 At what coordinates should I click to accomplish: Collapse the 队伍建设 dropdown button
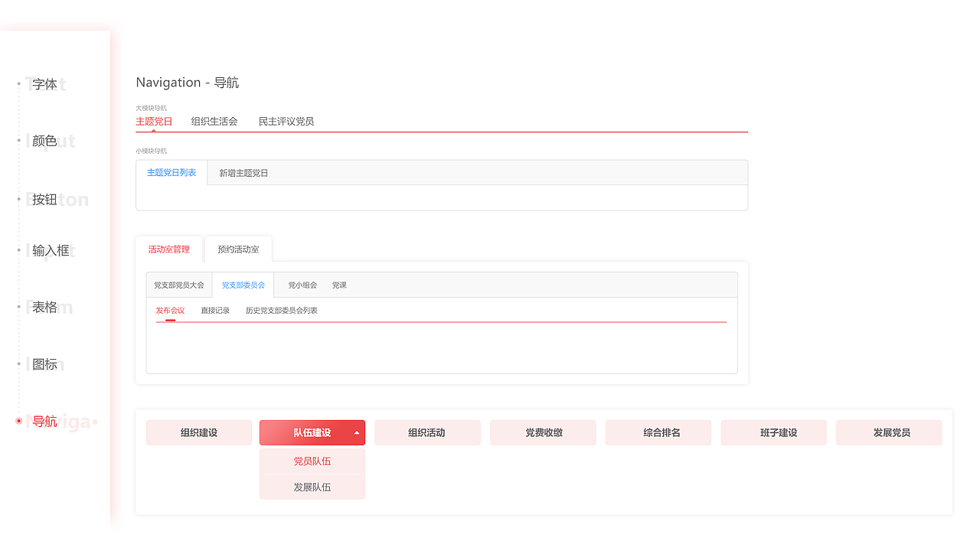(x=312, y=432)
